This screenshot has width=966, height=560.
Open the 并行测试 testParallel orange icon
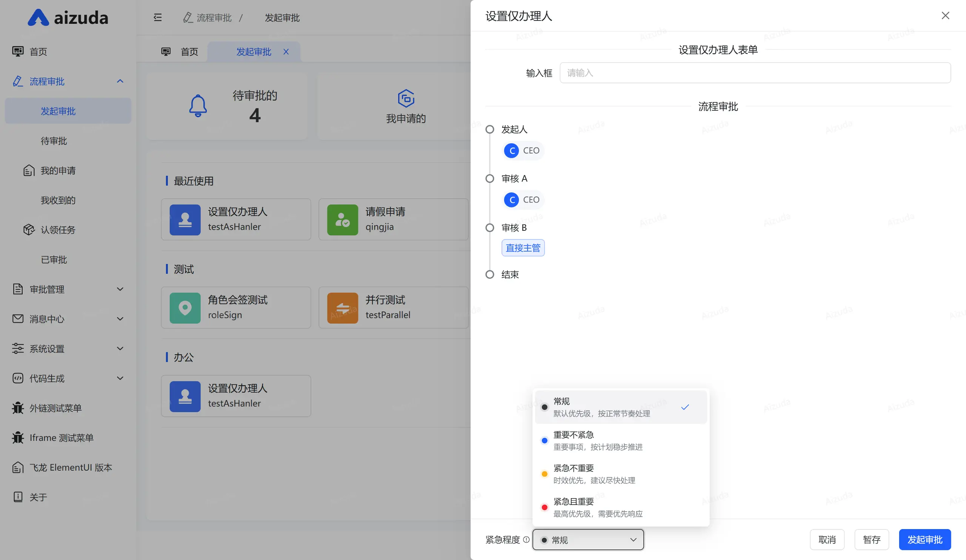coord(342,308)
